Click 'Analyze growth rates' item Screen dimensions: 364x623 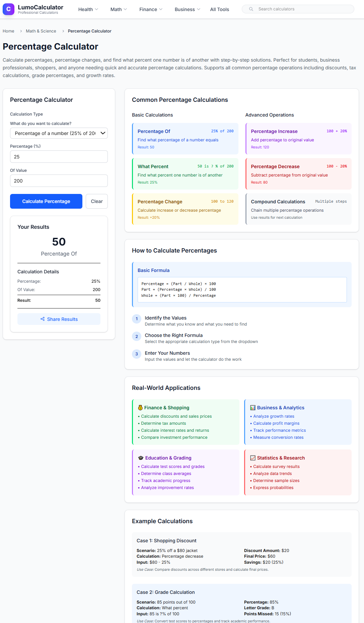click(274, 416)
